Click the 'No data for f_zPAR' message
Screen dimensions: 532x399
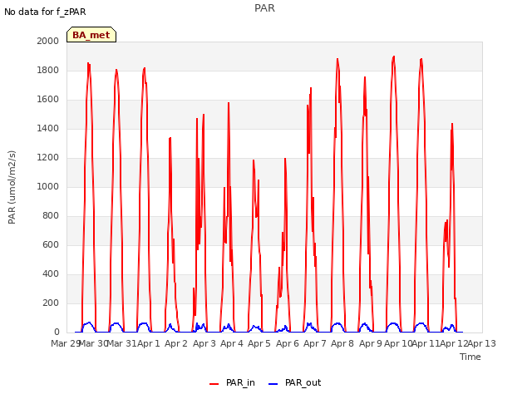(x=45, y=12)
